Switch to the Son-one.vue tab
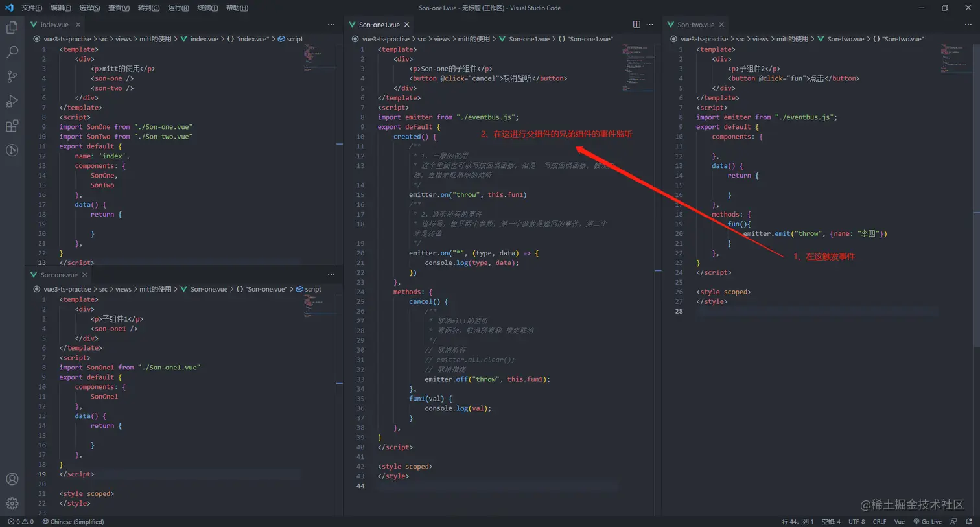The width and height of the screenshot is (980, 527). (x=58, y=275)
